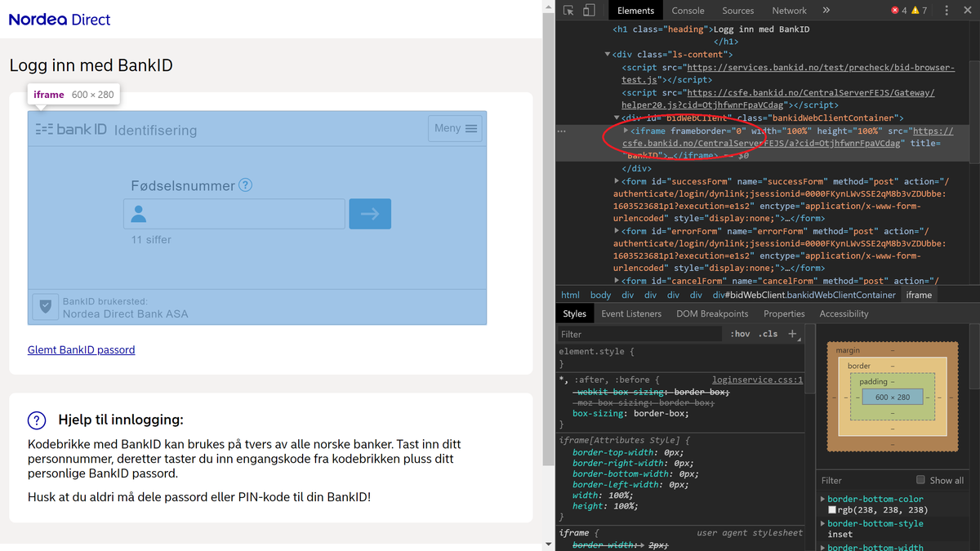The image size is (980, 551).
Task: Click the red error count badge
Action: (899, 11)
